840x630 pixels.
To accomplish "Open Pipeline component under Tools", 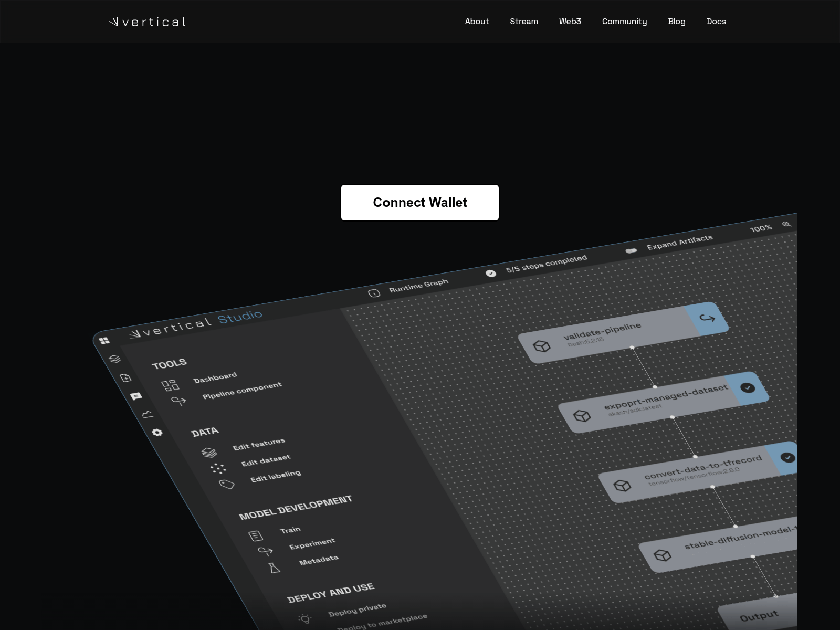I will [x=242, y=390].
